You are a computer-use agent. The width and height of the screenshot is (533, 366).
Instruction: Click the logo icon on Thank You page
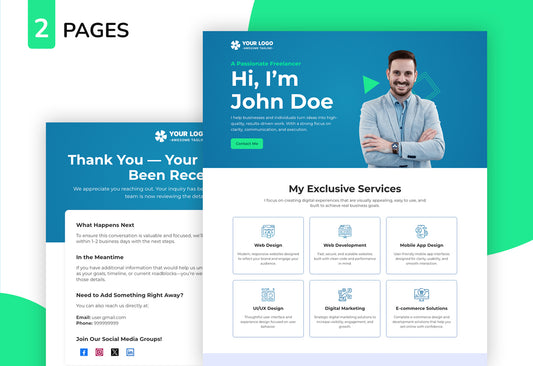point(161,136)
